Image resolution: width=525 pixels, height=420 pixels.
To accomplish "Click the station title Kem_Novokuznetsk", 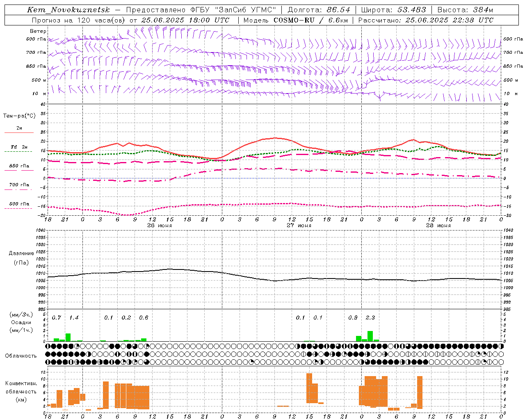I will [x=68, y=10].
